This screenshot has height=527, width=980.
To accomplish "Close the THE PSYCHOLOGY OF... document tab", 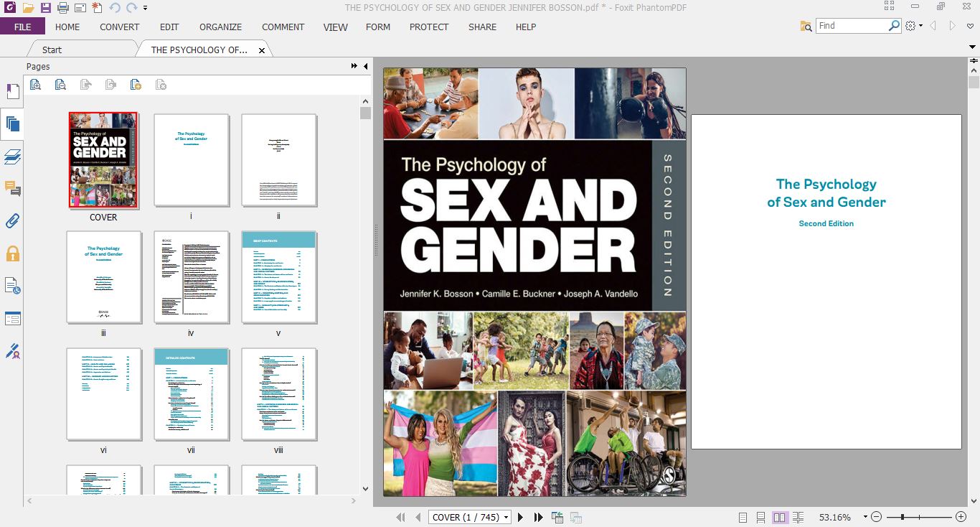I will [262, 50].
